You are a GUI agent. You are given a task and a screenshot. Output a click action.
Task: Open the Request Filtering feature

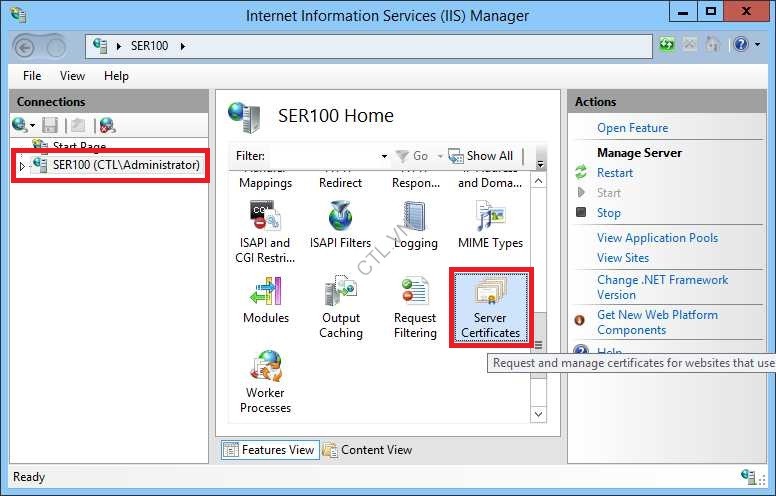pos(415,307)
